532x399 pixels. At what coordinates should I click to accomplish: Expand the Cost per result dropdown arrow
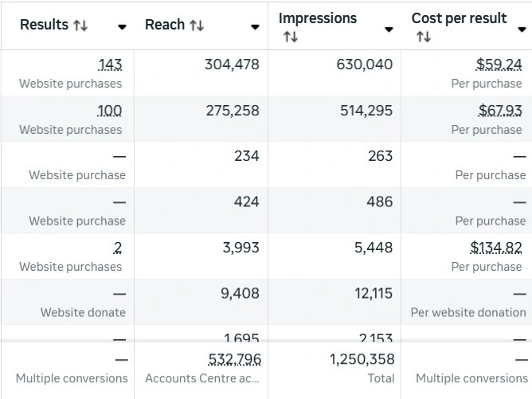[x=522, y=29]
